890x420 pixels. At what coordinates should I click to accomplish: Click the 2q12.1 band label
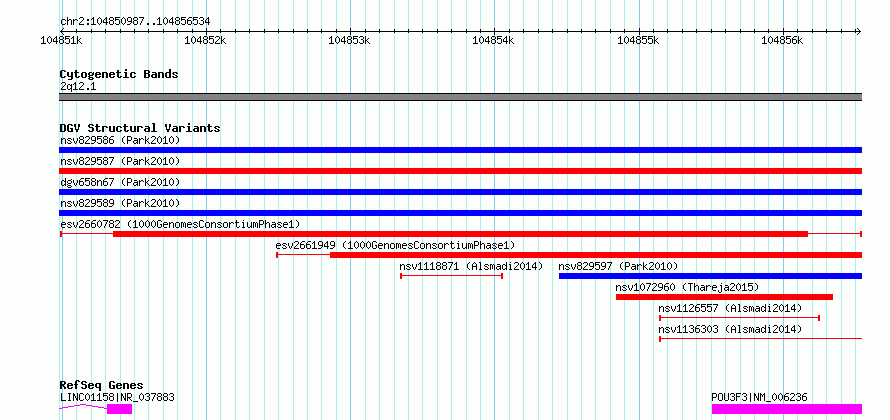click(78, 86)
